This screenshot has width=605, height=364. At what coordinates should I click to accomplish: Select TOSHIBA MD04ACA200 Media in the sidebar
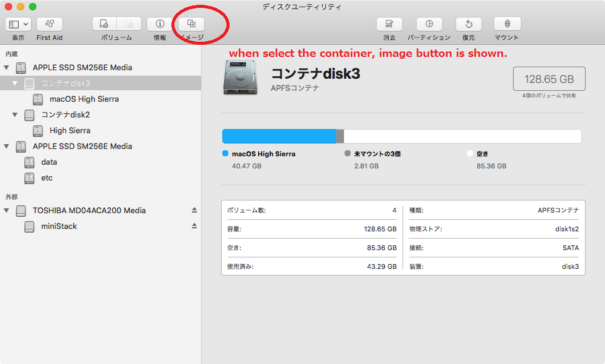(101, 210)
